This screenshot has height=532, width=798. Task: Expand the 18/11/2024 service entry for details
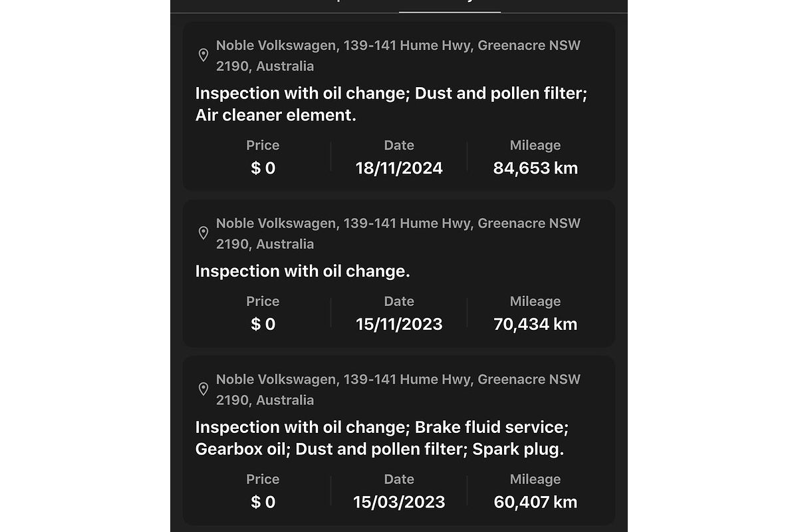(399, 106)
